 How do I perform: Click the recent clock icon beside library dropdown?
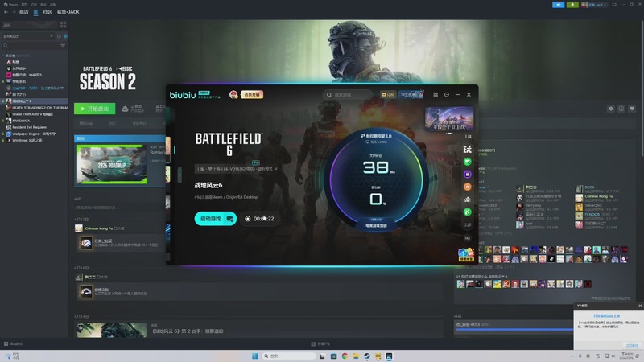point(59,36)
